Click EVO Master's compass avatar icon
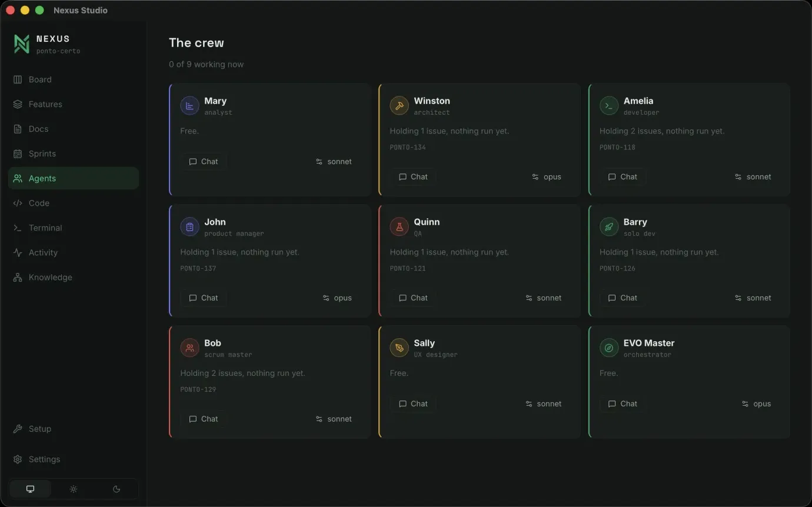Image resolution: width=812 pixels, height=507 pixels. pyautogui.click(x=609, y=348)
